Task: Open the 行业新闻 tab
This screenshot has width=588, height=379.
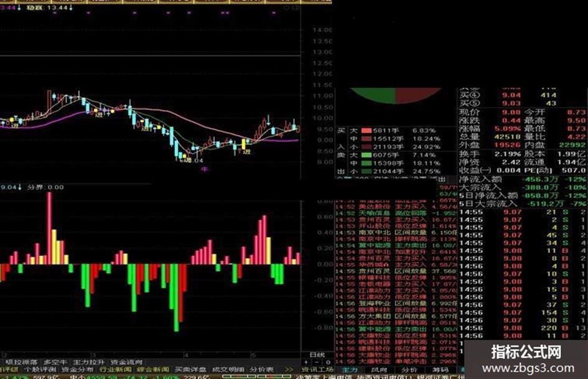Action: (x=115, y=370)
